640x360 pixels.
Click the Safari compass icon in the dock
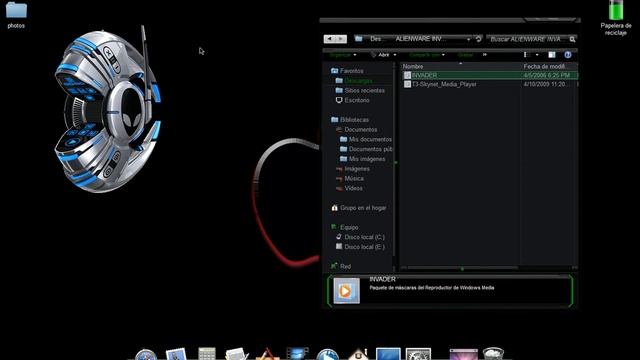[146, 354]
